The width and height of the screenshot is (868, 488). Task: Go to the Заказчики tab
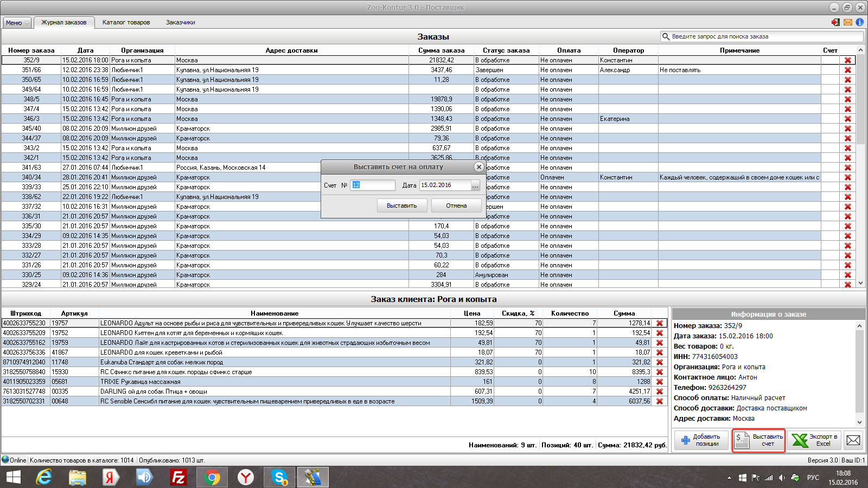180,22
